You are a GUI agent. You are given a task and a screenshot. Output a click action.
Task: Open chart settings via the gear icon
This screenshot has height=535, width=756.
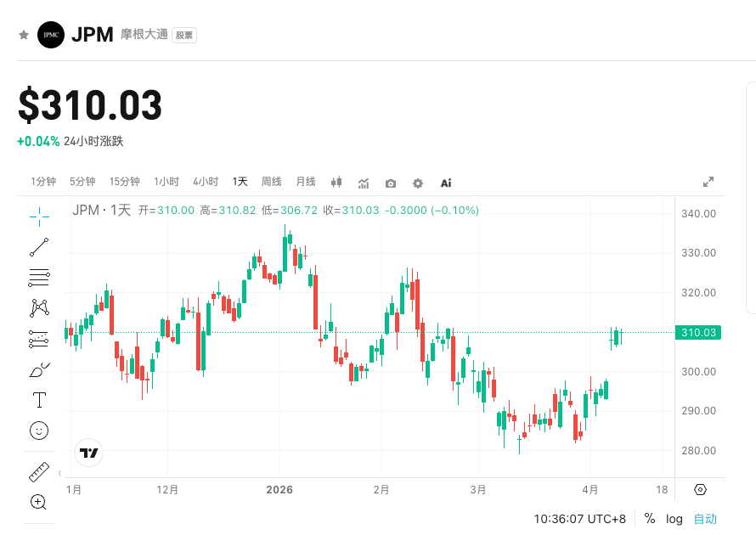[418, 183]
